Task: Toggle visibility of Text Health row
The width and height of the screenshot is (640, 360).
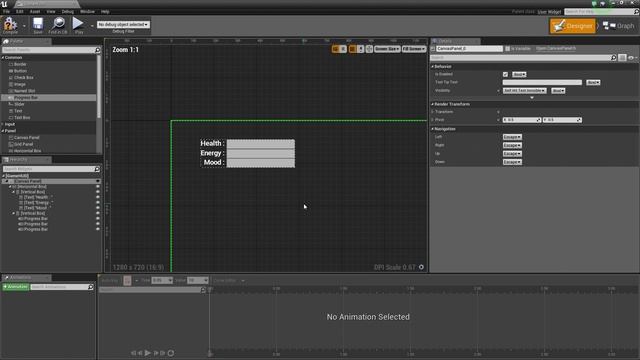Action: pyautogui.click(x=98, y=197)
